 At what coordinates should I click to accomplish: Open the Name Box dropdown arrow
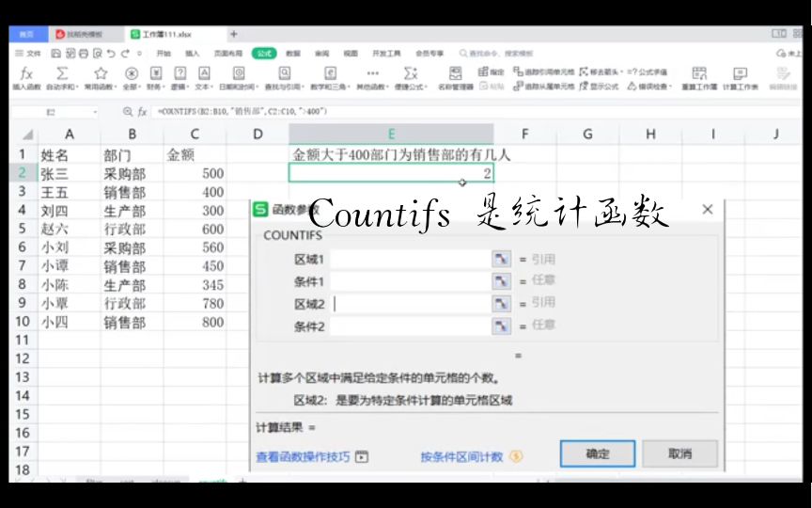tap(95, 111)
